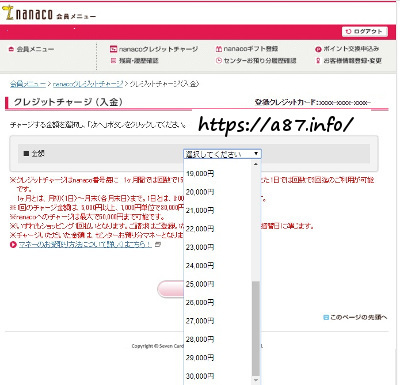Click the nanacoギフト登録 gift icon link
This screenshot has height=385, width=400.
247,49
